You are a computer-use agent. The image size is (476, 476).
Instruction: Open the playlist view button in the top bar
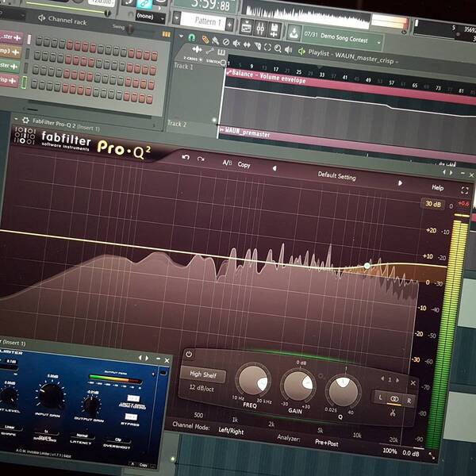pyautogui.click(x=246, y=27)
